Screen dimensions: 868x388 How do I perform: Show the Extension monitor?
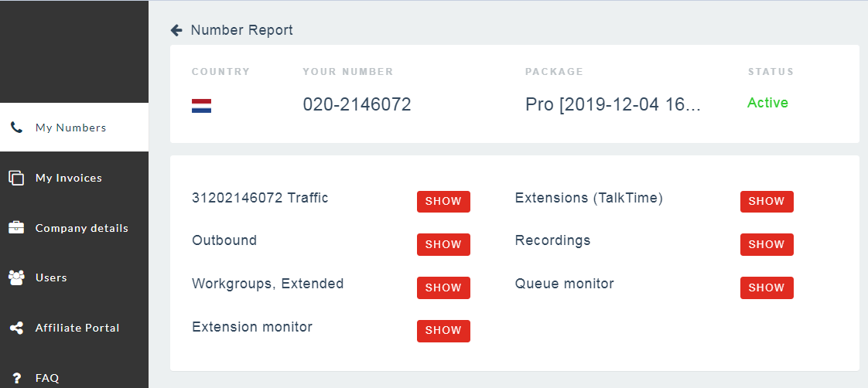tap(443, 331)
